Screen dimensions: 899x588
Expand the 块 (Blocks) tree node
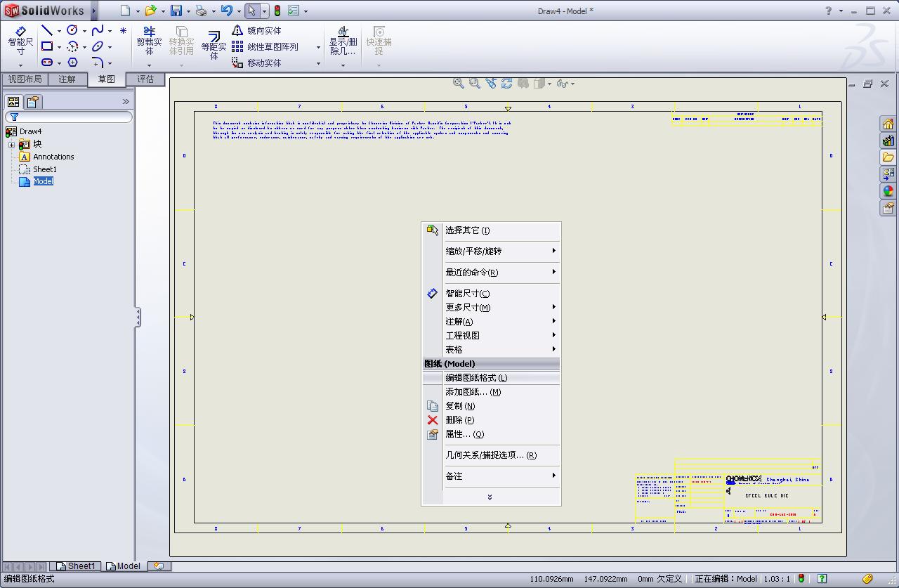pos(11,144)
